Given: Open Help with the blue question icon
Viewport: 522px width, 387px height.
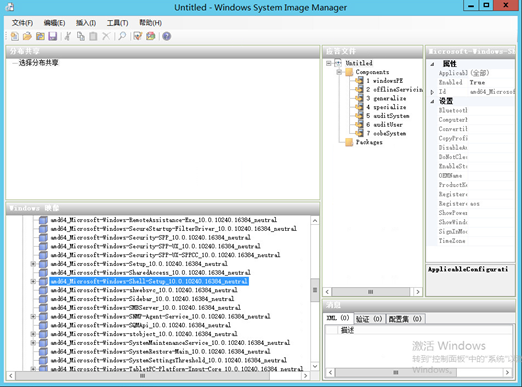Looking at the screenshot, I should coord(167,36).
